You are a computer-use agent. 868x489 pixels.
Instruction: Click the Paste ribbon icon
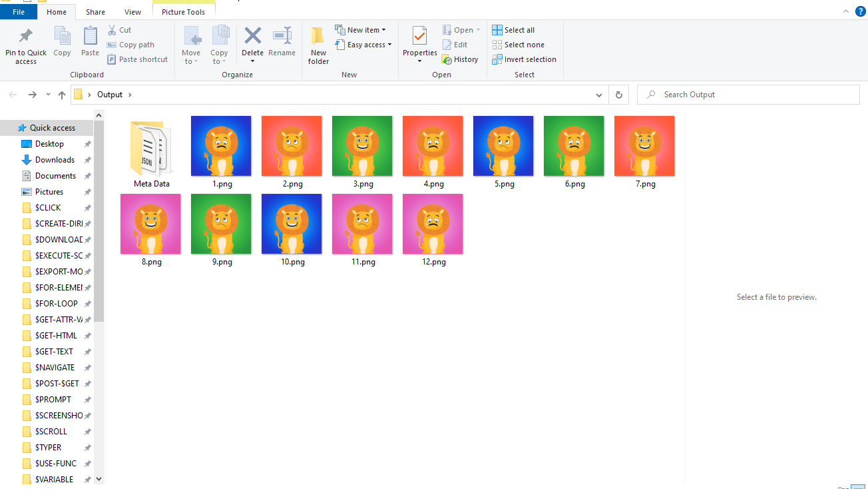90,36
